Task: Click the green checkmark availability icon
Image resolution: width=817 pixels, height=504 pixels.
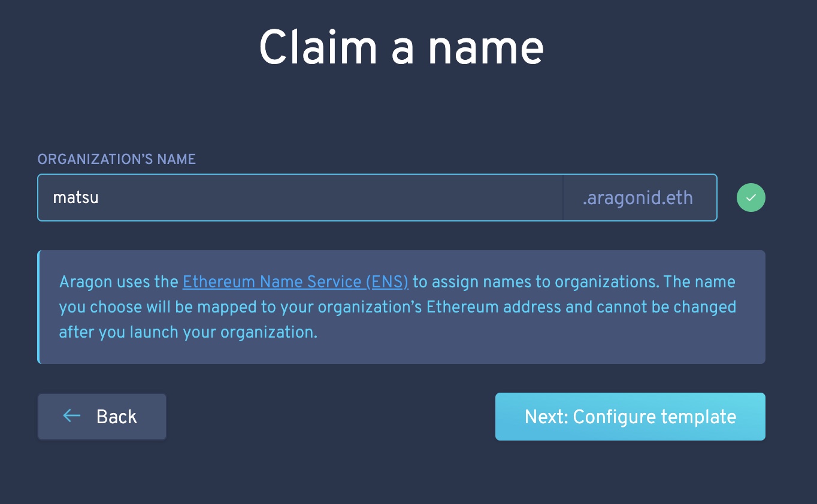Action: click(x=751, y=198)
